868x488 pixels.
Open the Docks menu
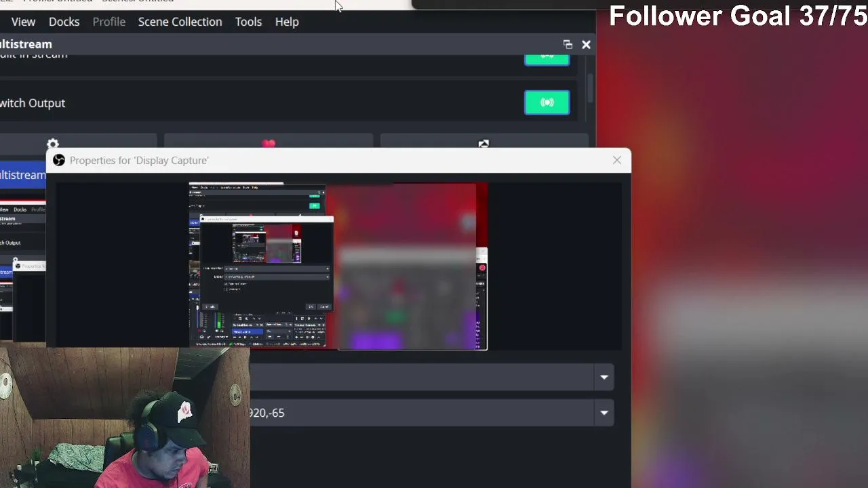click(x=64, y=22)
